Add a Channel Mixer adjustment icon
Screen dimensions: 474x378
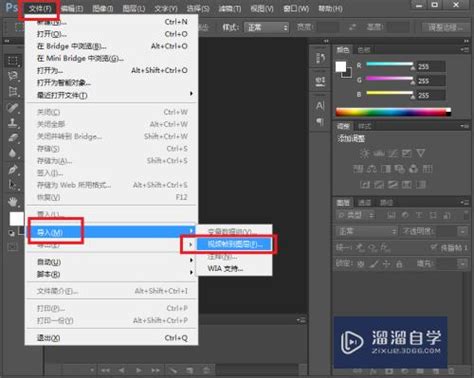(413, 169)
